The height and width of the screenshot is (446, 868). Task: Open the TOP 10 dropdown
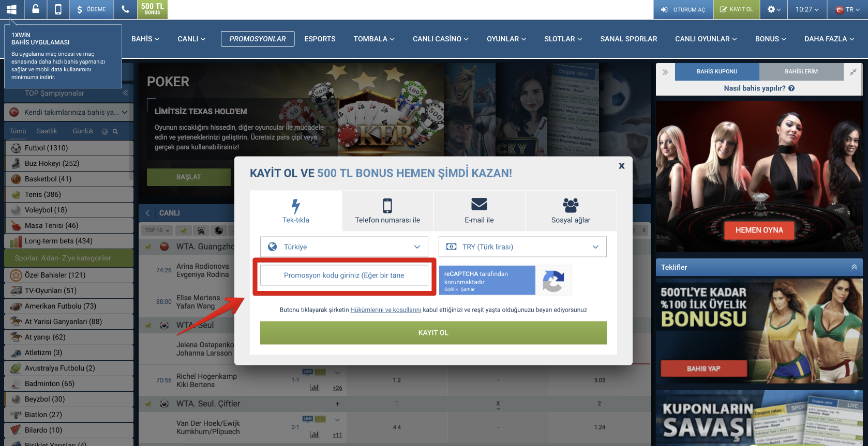[157, 230]
